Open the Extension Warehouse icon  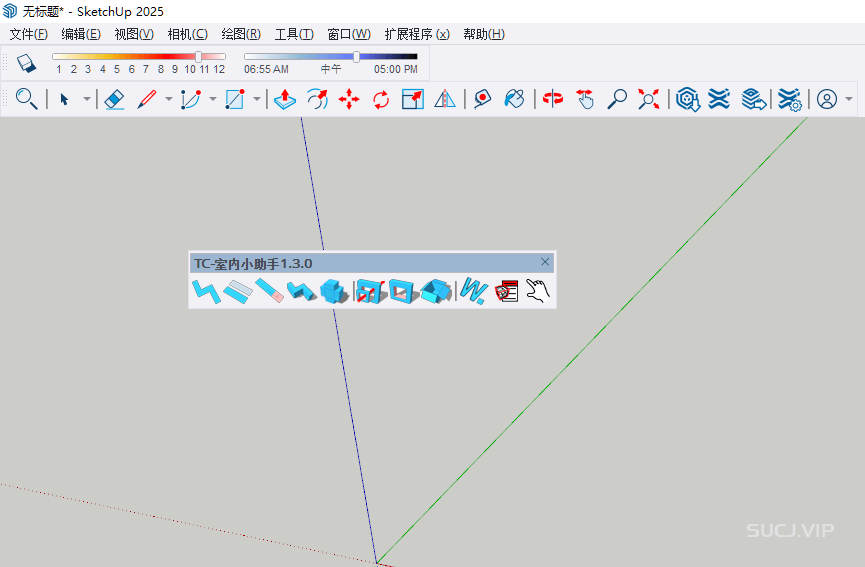pos(719,99)
